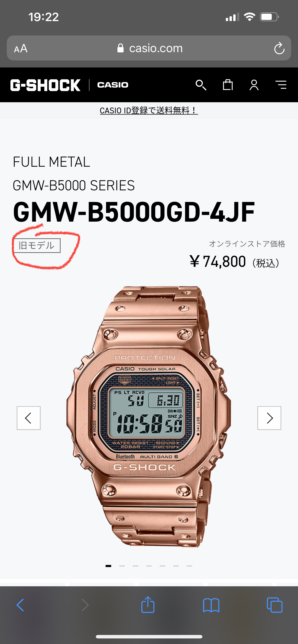This screenshot has width=298, height=644.
Task: Open the Safari share sheet
Action: [148, 605]
